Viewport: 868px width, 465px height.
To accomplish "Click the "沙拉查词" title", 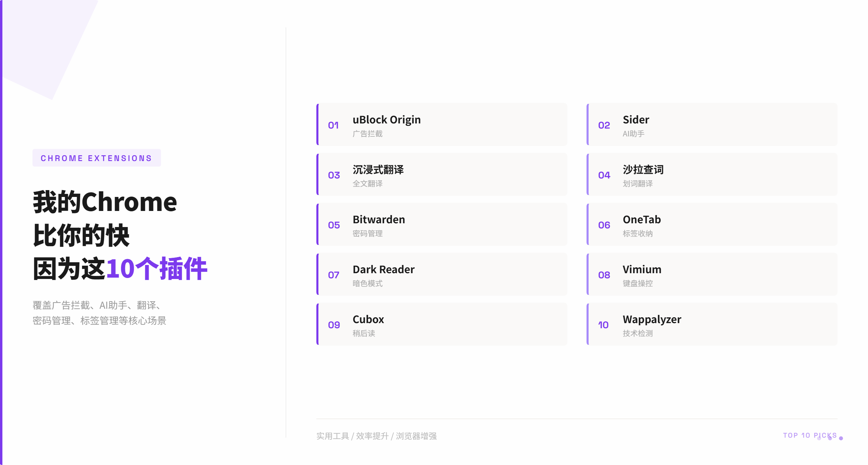I will coord(643,170).
